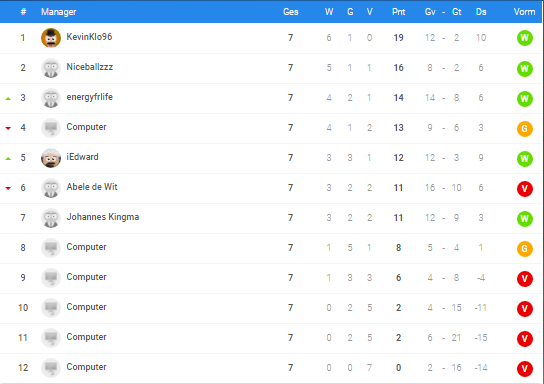Screen dimensions: 544x384
Task: Sort by the Manager column header
Action: 59,12
